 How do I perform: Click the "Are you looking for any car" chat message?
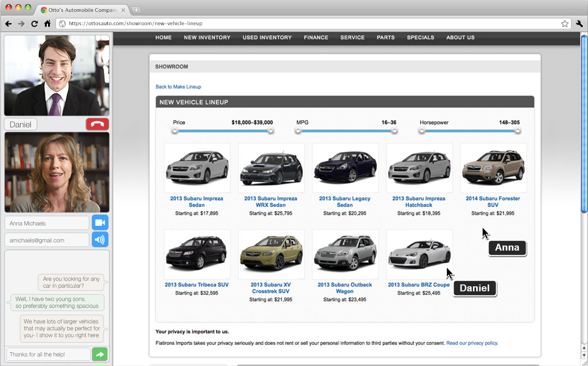tap(71, 282)
